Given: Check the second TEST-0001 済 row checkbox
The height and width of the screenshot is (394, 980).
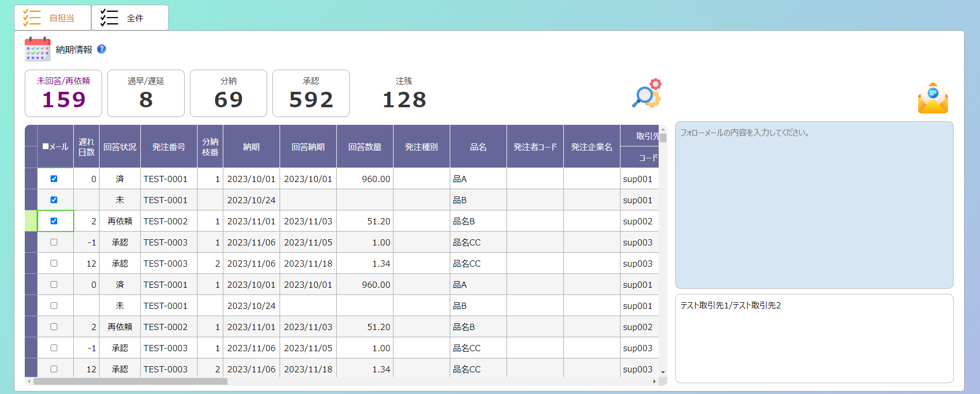Looking at the screenshot, I should (x=54, y=284).
